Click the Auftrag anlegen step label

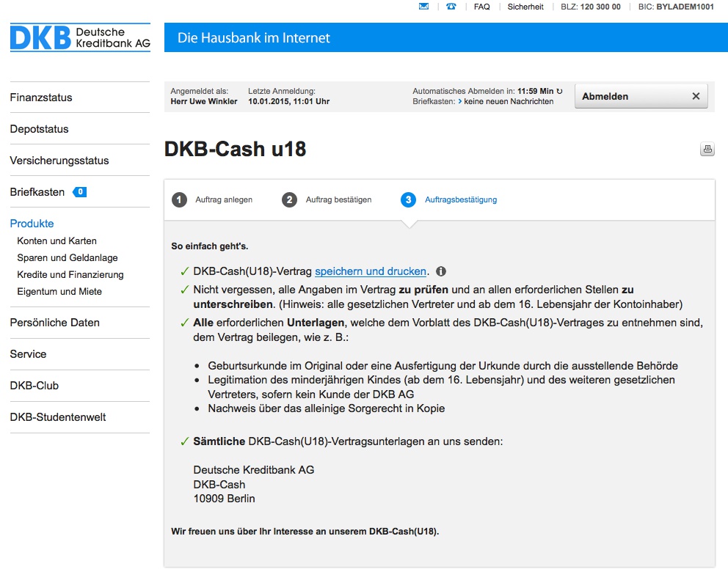[x=224, y=200]
